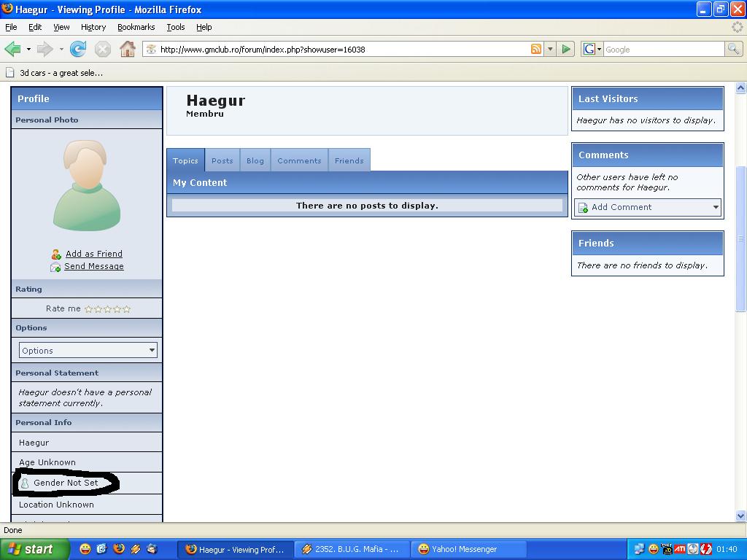This screenshot has width=747, height=560.
Task: Click the ATI tray icon
Action: [x=680, y=549]
